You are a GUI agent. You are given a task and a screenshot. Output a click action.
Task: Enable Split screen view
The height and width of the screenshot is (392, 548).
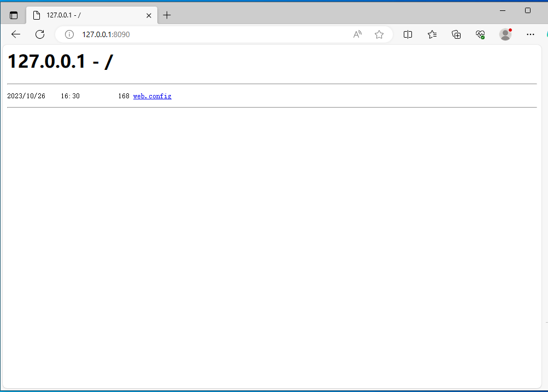click(408, 34)
